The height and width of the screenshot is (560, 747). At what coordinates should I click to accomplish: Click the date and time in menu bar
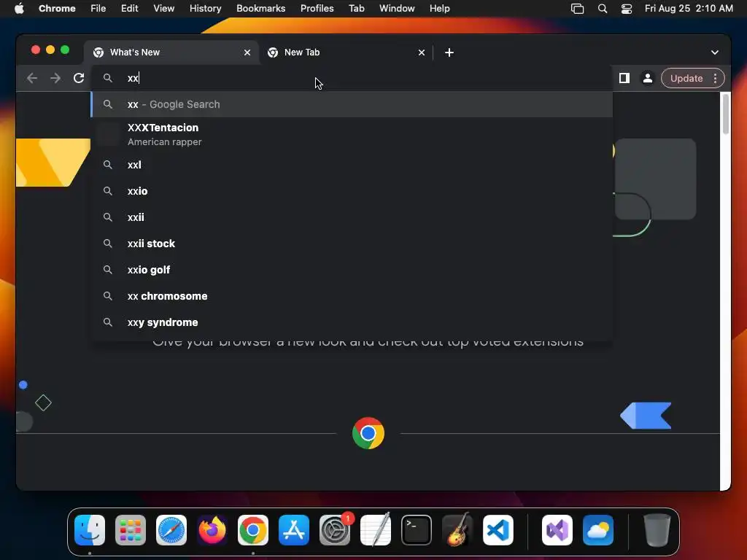point(689,9)
